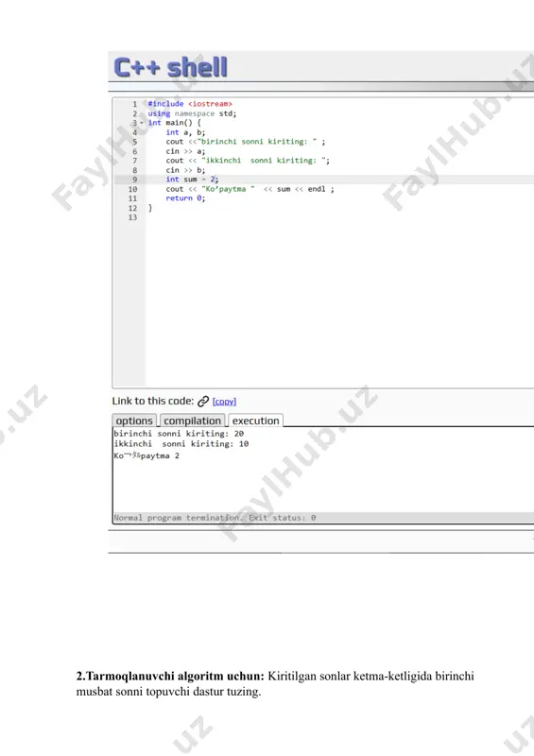Open the options tab
This screenshot has height=756, width=534.
134,421
